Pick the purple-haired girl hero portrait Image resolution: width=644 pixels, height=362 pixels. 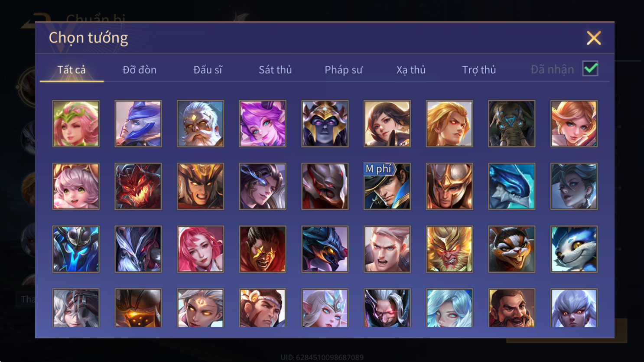[263, 124]
